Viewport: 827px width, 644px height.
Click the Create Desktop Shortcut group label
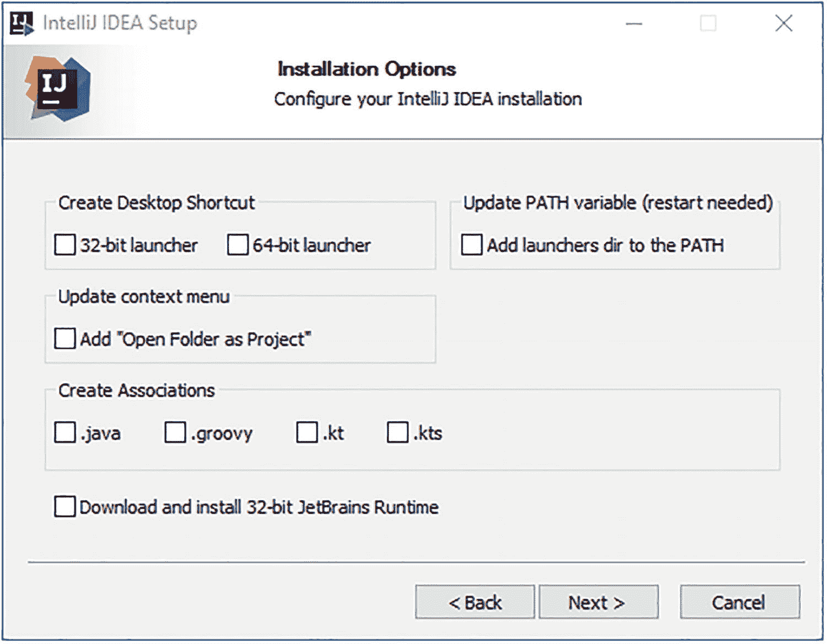[x=157, y=202]
